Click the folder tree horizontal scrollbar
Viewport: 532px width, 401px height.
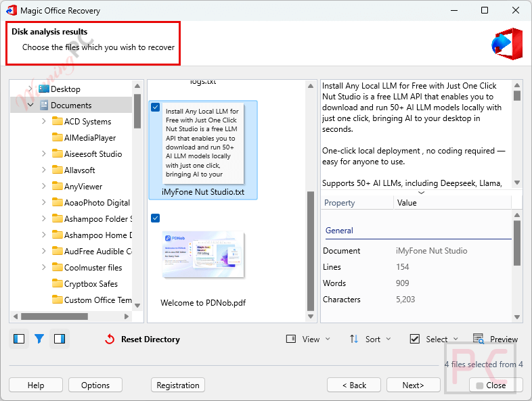[x=54, y=316]
